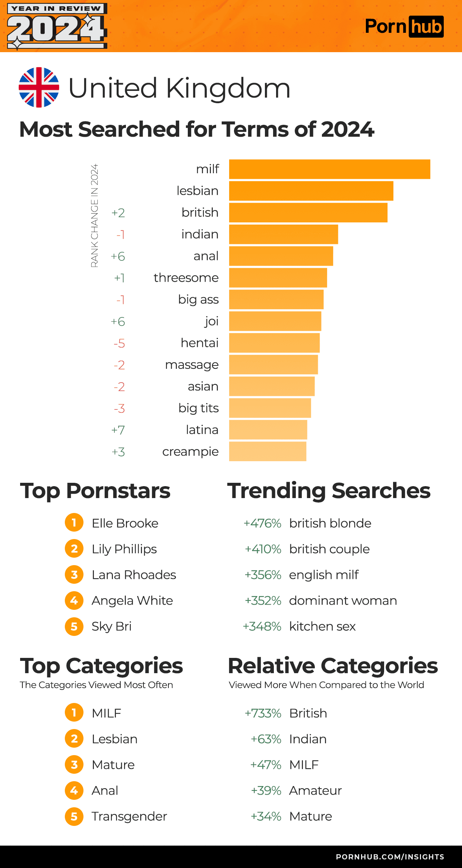The image size is (462, 868).
Task: Select the "british blonde" trending search
Action: click(x=330, y=523)
